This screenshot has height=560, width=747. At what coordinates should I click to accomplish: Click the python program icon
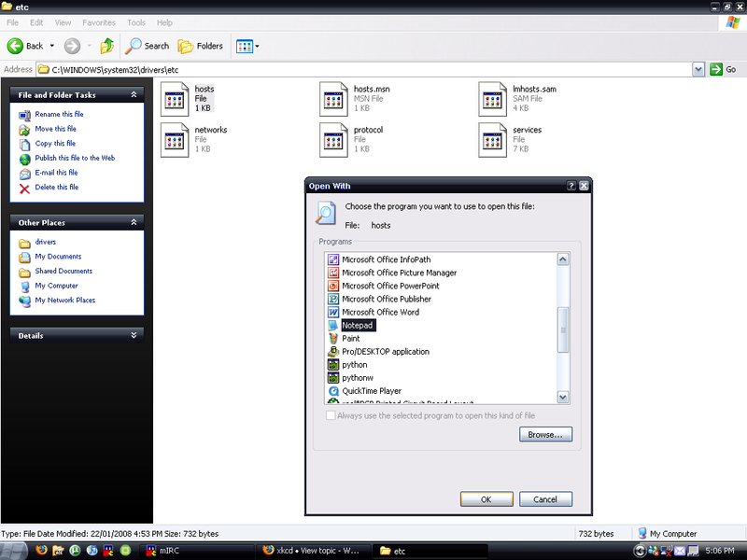[333, 365]
